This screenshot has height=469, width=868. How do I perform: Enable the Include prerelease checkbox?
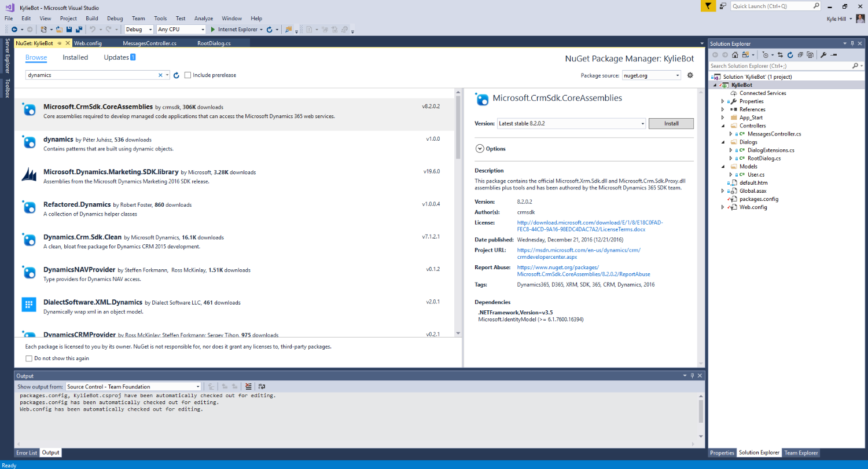tap(187, 75)
